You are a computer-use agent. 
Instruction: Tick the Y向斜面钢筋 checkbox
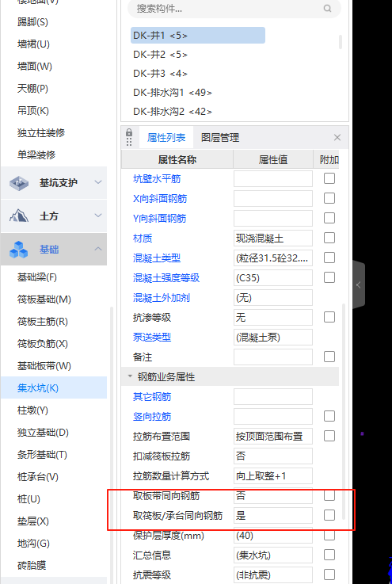point(329,218)
